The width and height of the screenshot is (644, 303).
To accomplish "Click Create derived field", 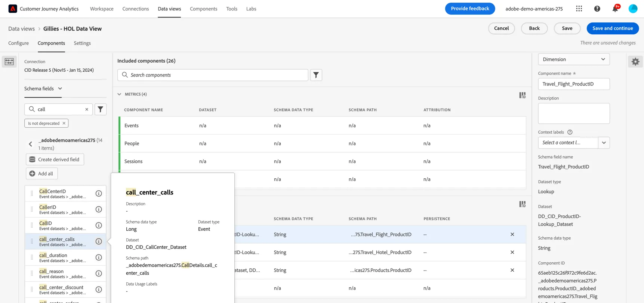I will click(55, 159).
